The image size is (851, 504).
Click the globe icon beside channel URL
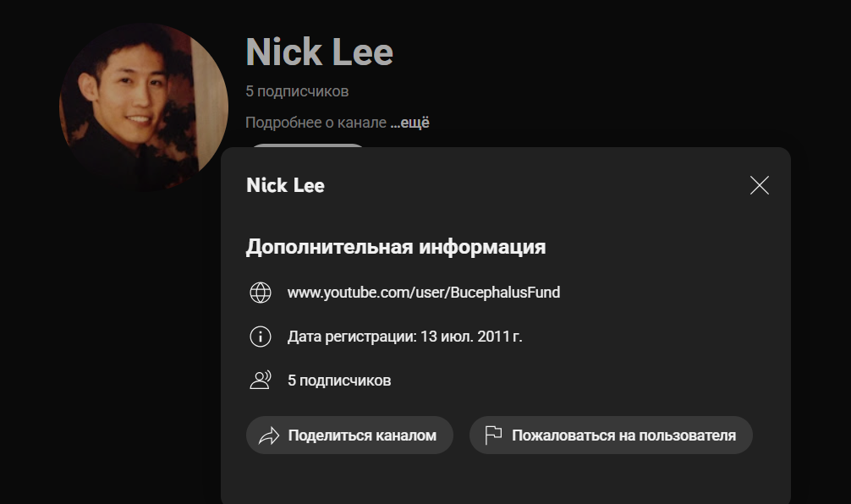tap(261, 293)
